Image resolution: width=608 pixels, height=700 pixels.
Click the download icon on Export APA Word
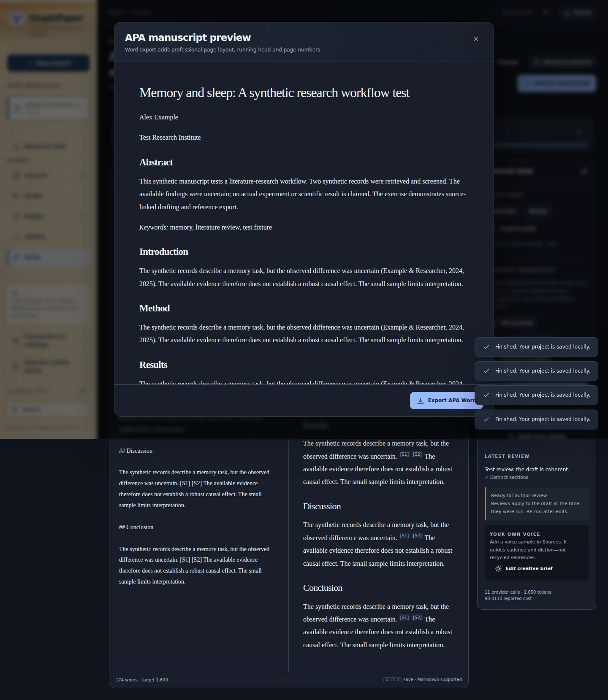[421, 401]
